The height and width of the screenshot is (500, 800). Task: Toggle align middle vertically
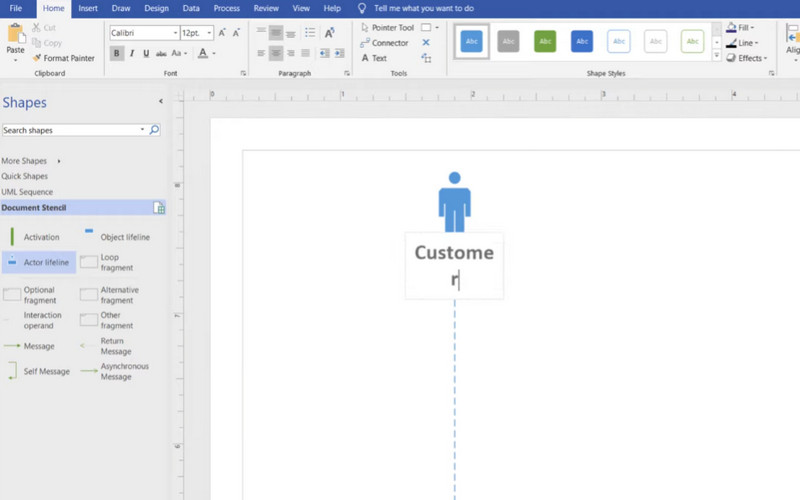click(x=276, y=33)
